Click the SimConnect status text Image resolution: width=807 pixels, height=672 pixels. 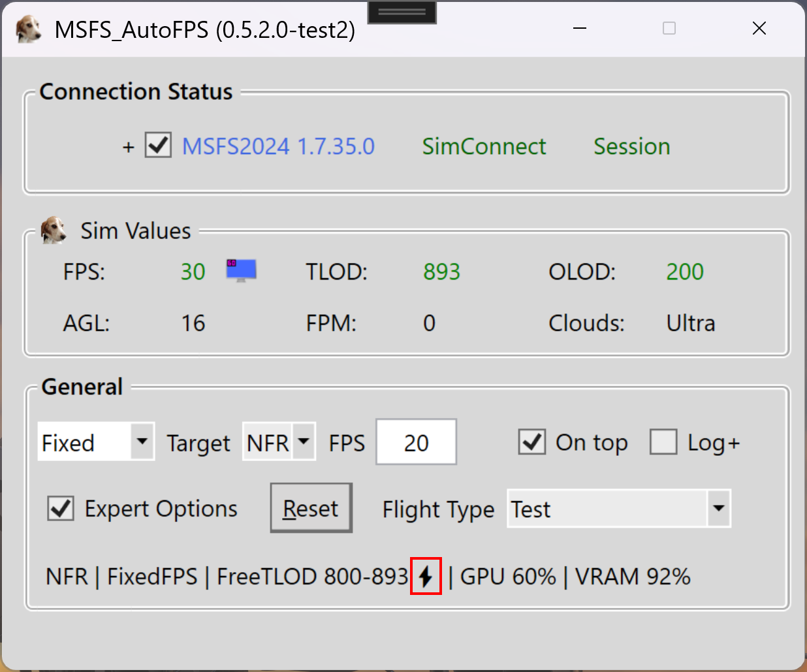(x=484, y=146)
